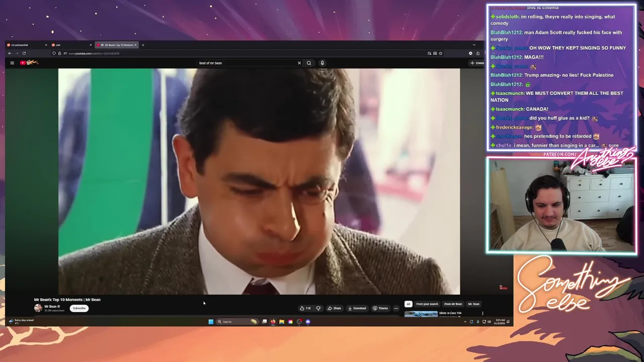Select the 'From Mr Bean' chip
644x362 pixels.
[x=453, y=304]
